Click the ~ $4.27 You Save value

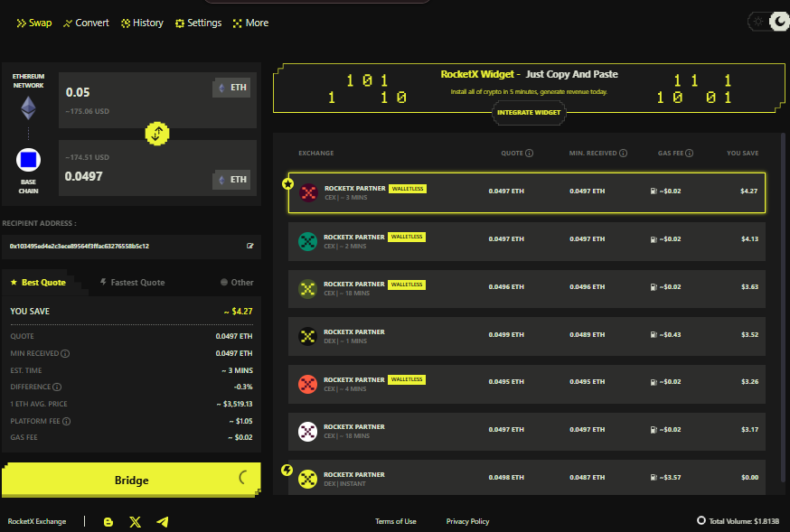click(239, 312)
